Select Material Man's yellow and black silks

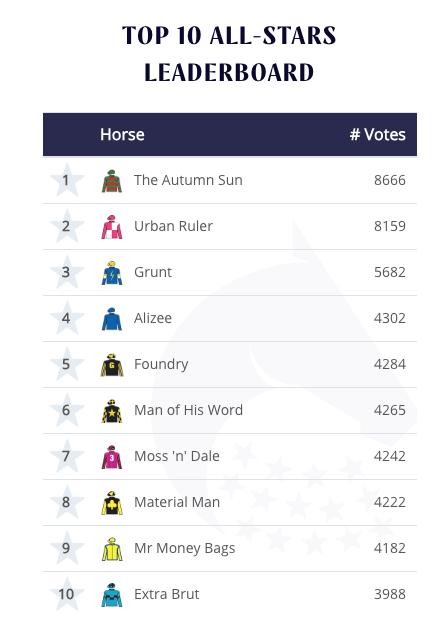point(112,503)
